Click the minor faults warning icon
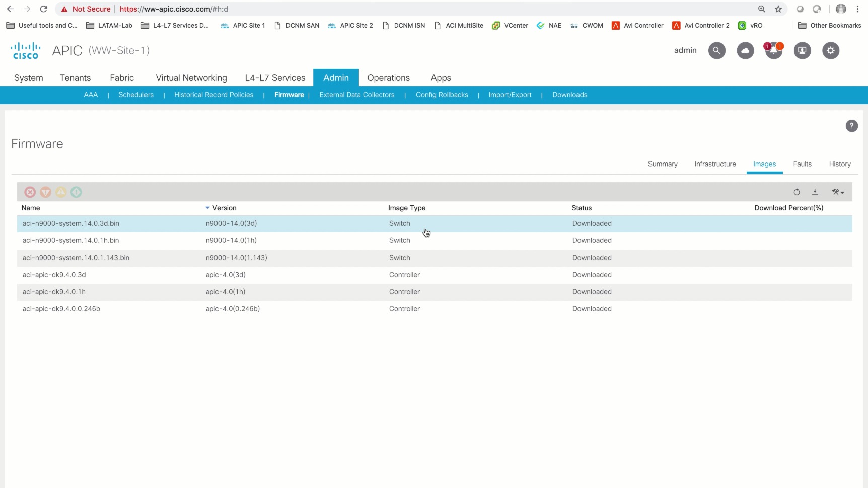868x488 pixels. (61, 192)
